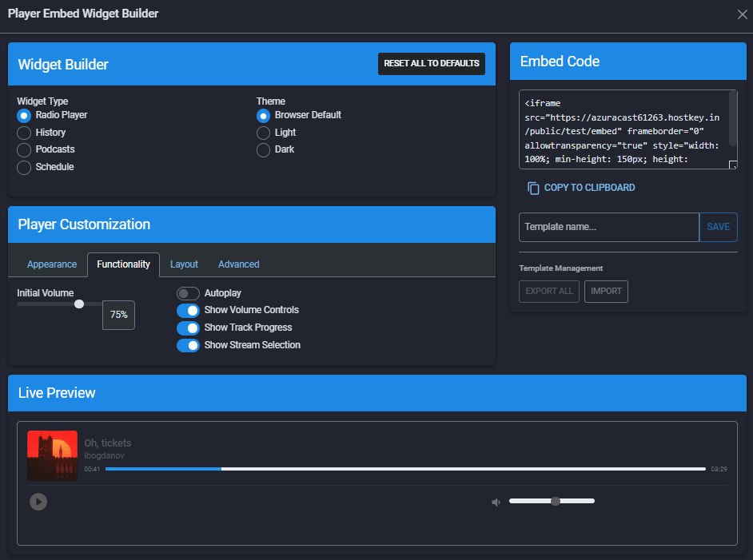Select the Schedule widget type
Screen dimensions: 753x560
(x=24, y=168)
